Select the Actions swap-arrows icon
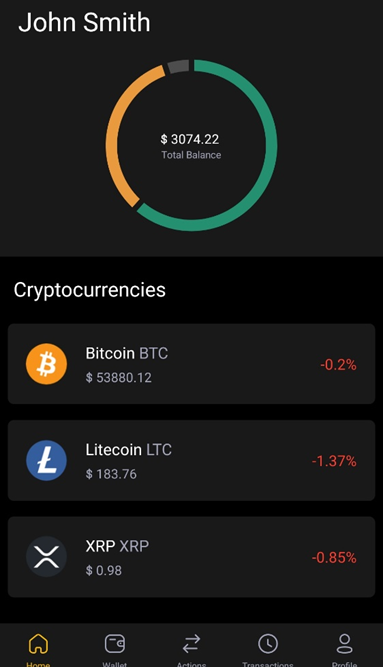The width and height of the screenshot is (383, 667). point(192,644)
